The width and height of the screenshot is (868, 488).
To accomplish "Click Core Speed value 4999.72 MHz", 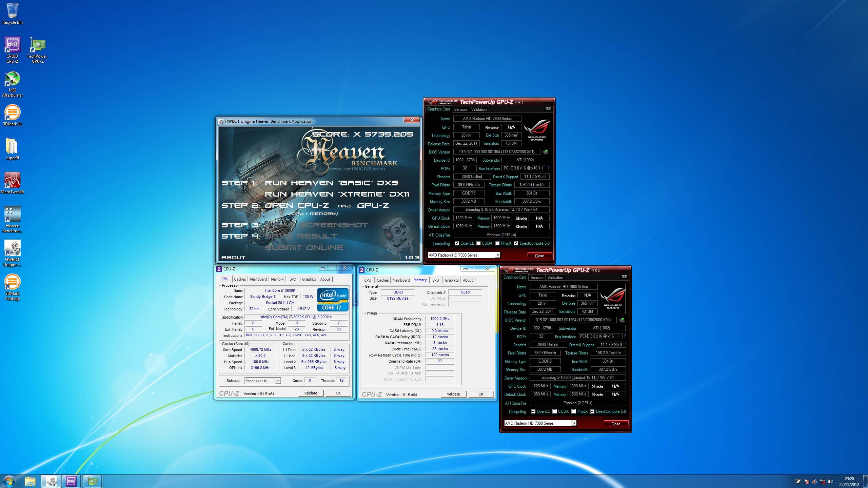I will pos(260,349).
